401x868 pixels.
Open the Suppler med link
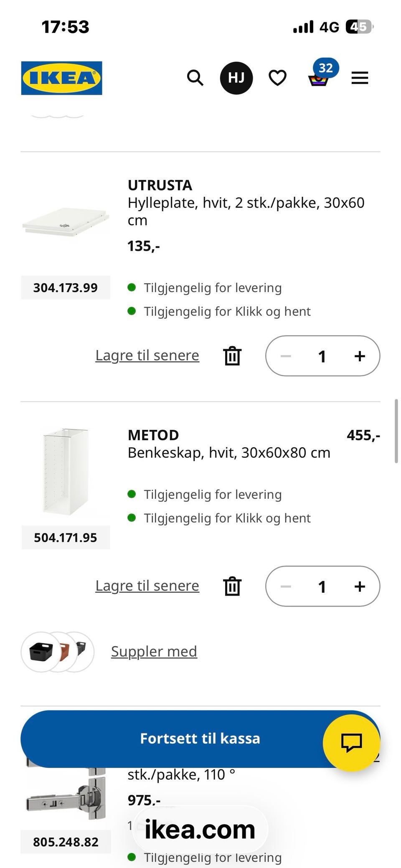(154, 651)
